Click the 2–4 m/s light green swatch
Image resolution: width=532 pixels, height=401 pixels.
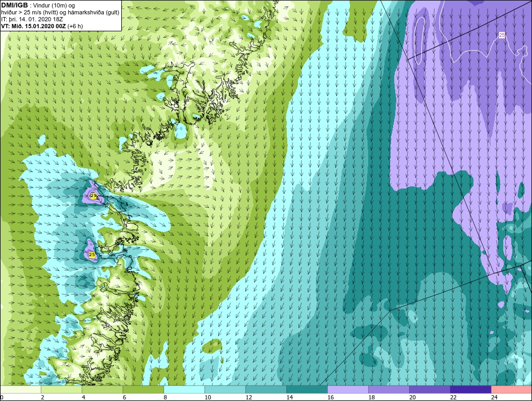[x=61, y=389]
